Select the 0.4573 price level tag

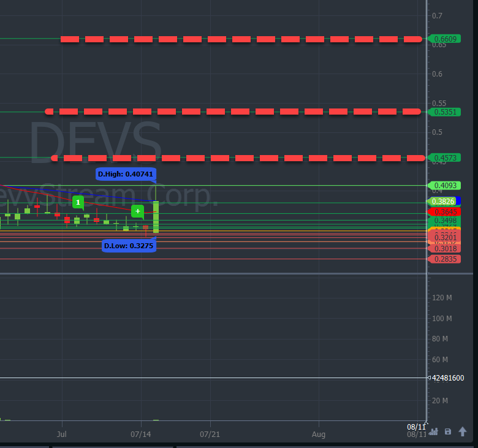(x=444, y=158)
